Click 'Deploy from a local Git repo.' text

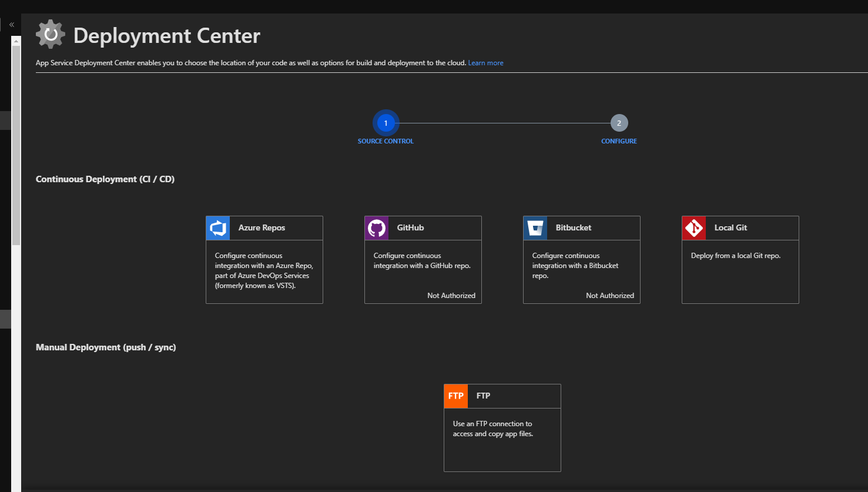736,256
